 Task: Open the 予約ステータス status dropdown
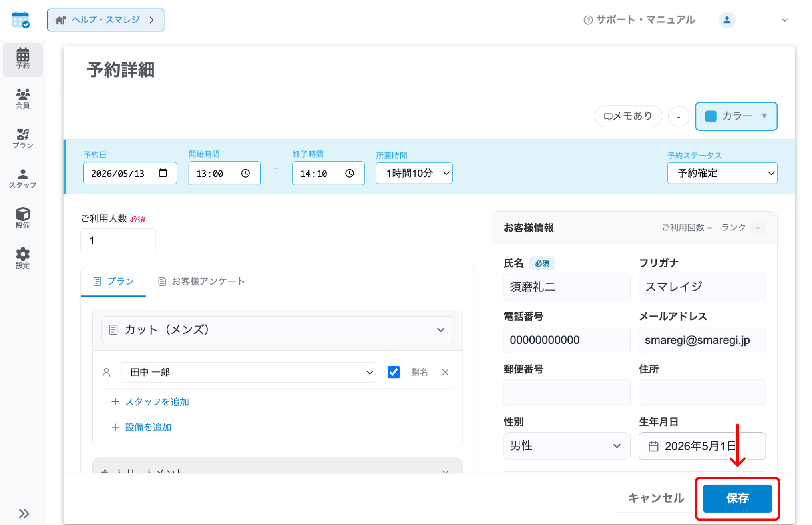722,173
